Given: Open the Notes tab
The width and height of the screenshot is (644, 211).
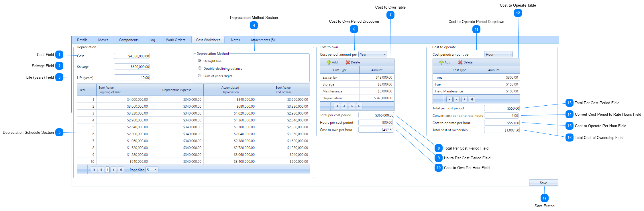Looking at the screenshot, I should click(x=235, y=40).
